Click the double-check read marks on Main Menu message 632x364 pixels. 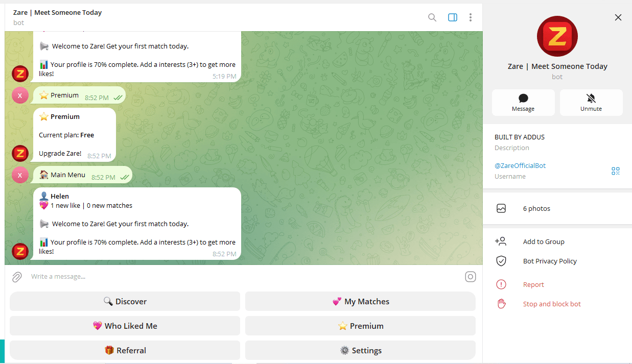(x=124, y=178)
